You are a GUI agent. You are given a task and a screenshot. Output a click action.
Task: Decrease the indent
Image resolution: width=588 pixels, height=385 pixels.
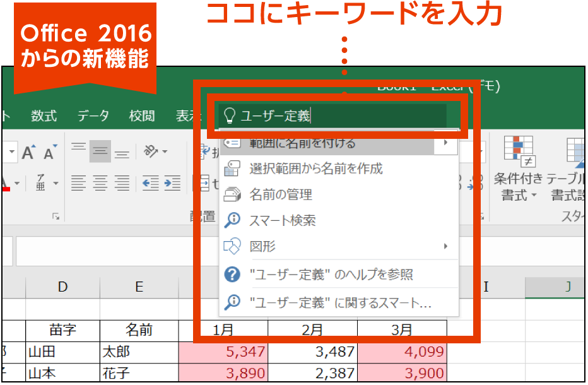[150, 183]
